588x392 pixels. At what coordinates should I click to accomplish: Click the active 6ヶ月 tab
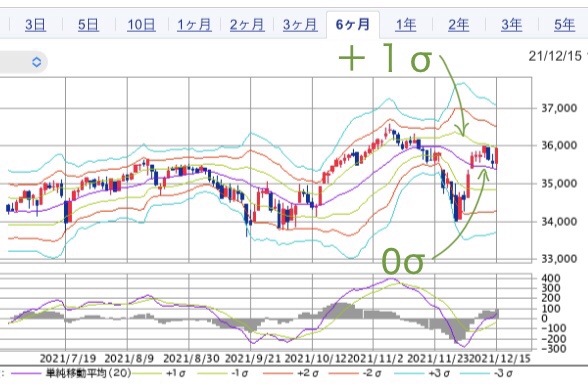point(353,25)
